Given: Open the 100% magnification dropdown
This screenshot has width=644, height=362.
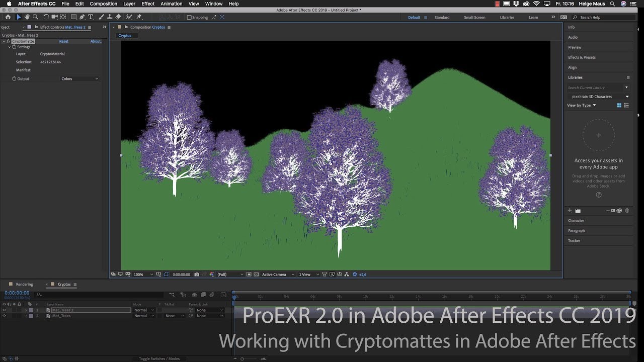Looking at the screenshot, I should pyautogui.click(x=143, y=275).
